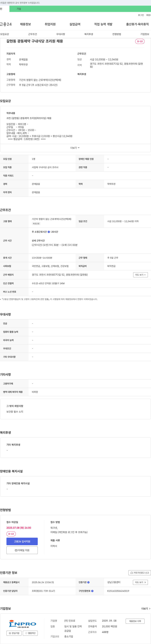Click the 구인인증번호 help icon
This screenshot has height=644, width=151.
point(92,591)
